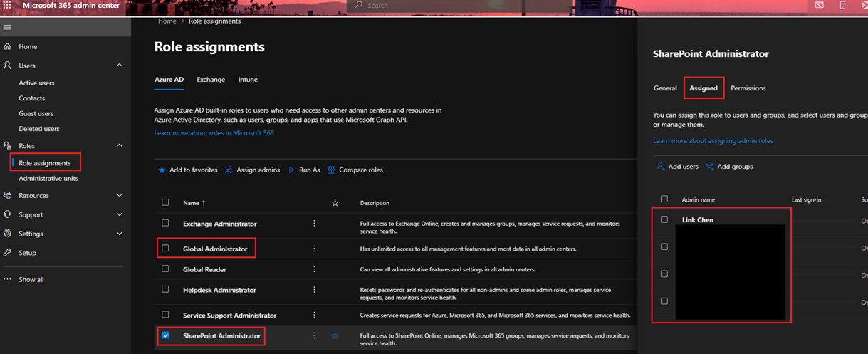Screen dimensions: 868x354
Task: Click the Last sign-in column header
Action: coord(806,199)
